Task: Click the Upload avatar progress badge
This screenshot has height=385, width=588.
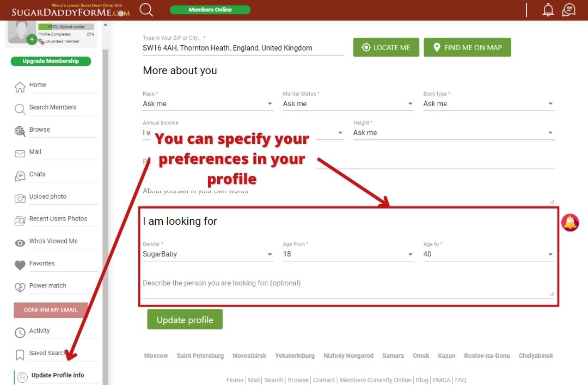Action: (x=66, y=26)
